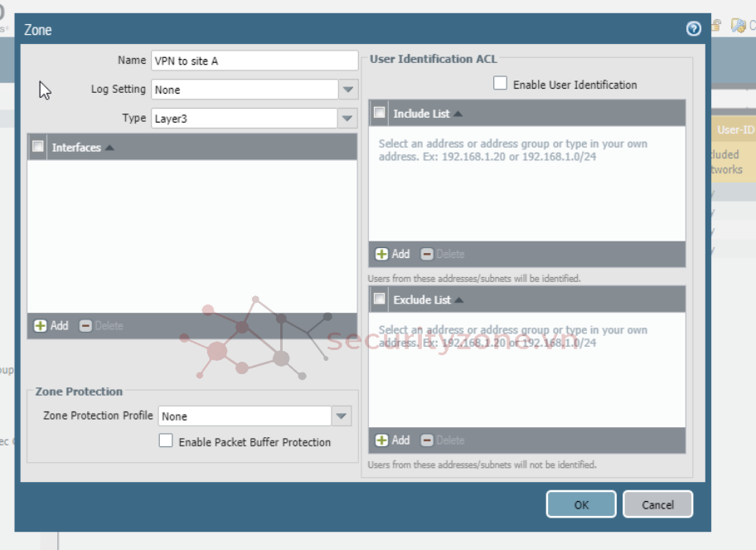Open the Zone dialog help icon

694,29
